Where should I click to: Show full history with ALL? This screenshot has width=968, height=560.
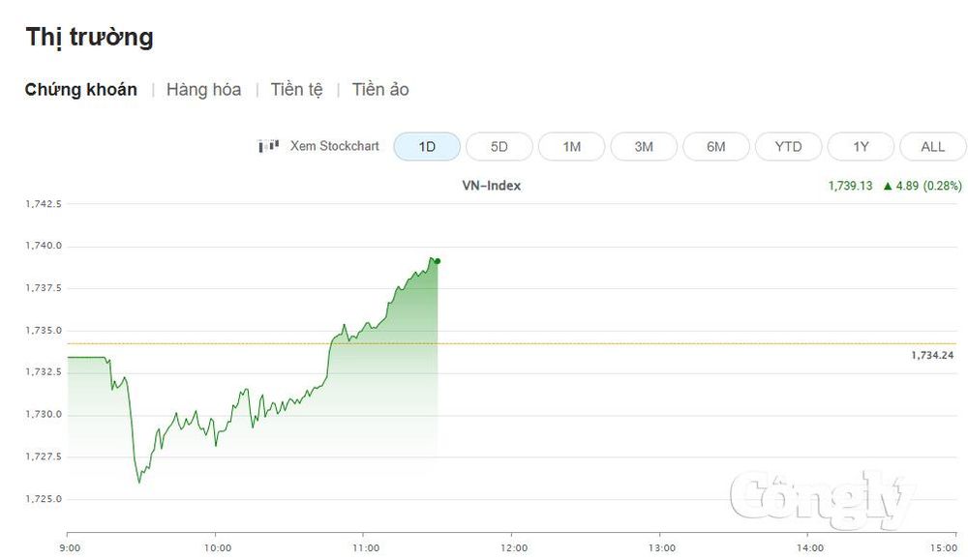pos(933,147)
